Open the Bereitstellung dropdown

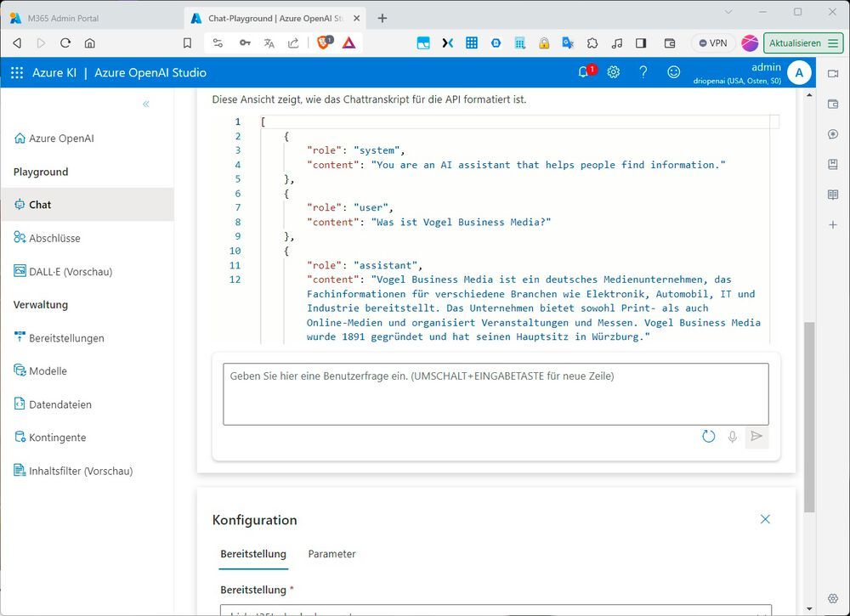point(496,610)
